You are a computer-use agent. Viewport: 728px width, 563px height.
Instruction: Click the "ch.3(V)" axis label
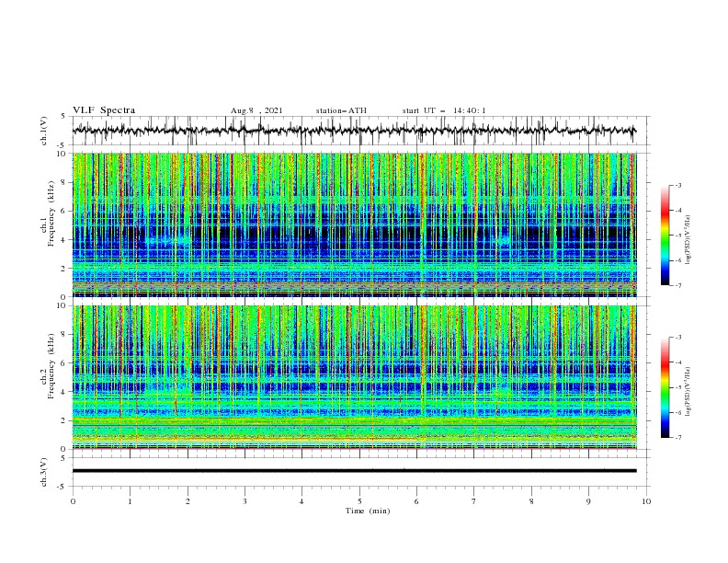(44, 472)
